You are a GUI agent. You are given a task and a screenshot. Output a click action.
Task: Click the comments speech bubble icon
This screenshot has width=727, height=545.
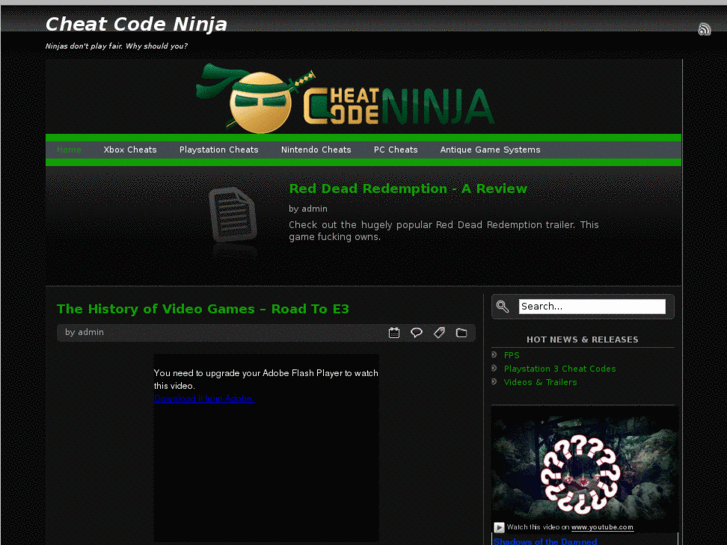[x=416, y=333]
